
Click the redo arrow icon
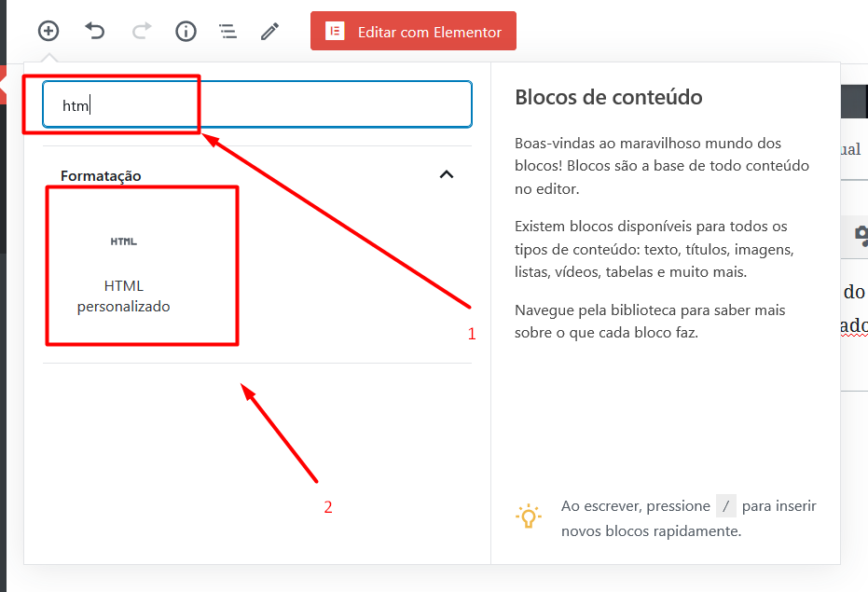pos(141,31)
